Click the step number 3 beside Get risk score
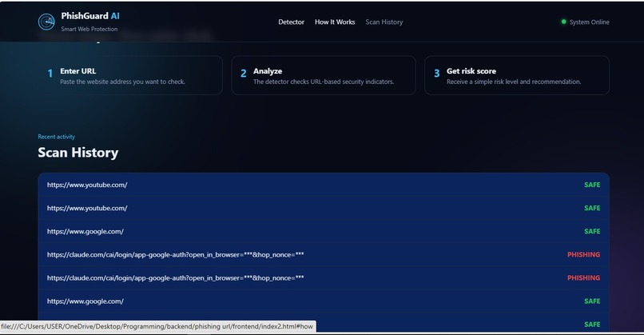Screen dimensions: 644x335 click(x=436, y=74)
